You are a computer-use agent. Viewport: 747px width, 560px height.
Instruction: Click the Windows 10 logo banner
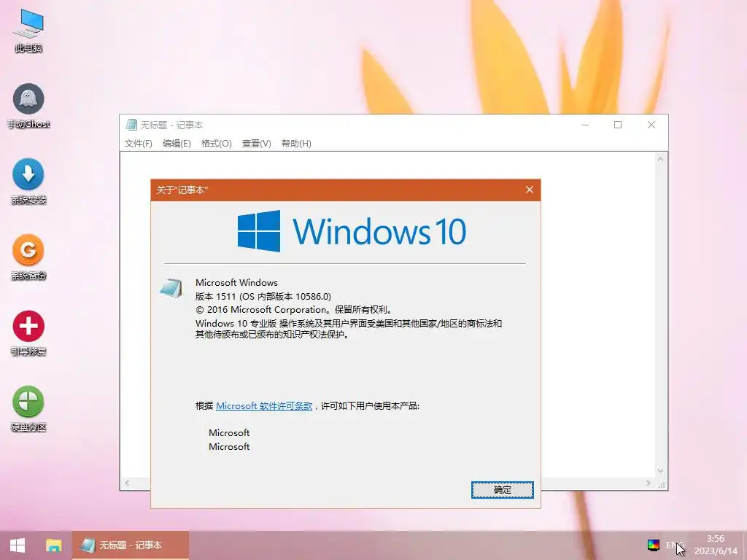pos(352,231)
